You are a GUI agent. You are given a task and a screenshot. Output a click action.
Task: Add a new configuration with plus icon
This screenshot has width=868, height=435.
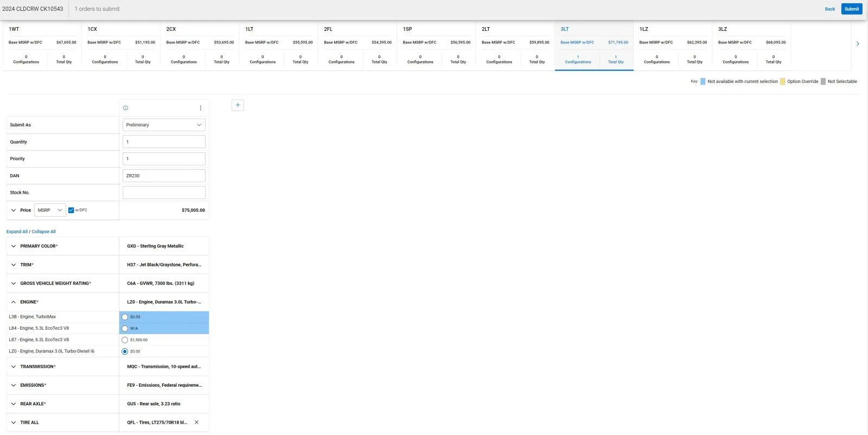click(x=238, y=105)
